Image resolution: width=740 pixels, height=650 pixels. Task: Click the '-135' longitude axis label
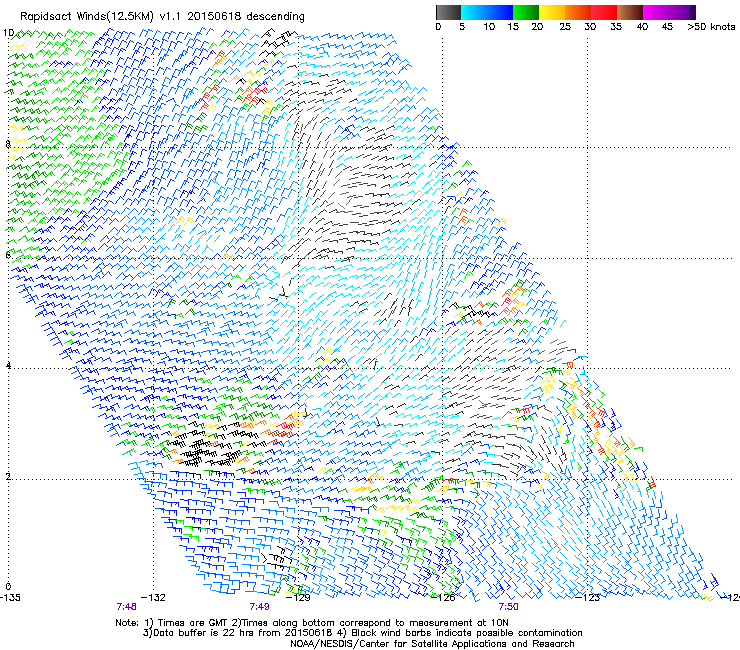point(10,598)
